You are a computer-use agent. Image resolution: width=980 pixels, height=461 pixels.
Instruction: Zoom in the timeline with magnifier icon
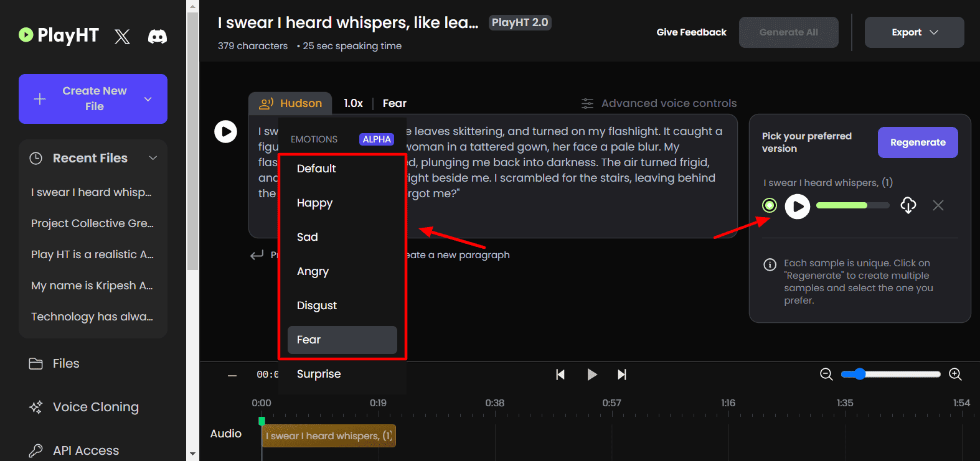(x=955, y=374)
